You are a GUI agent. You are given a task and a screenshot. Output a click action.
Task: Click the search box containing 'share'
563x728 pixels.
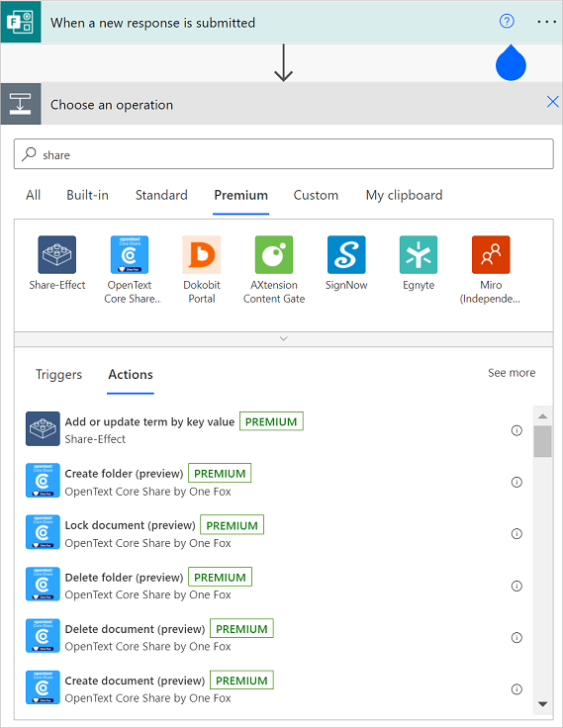pyautogui.click(x=283, y=154)
